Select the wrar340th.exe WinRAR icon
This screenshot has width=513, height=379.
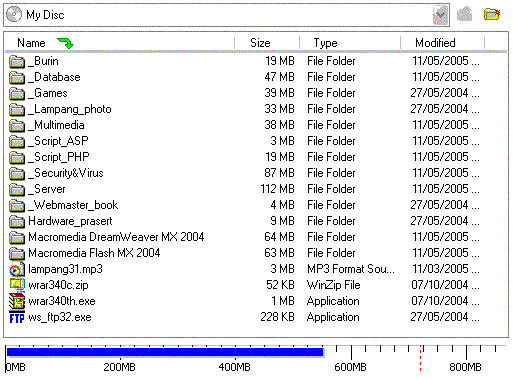coord(17,301)
